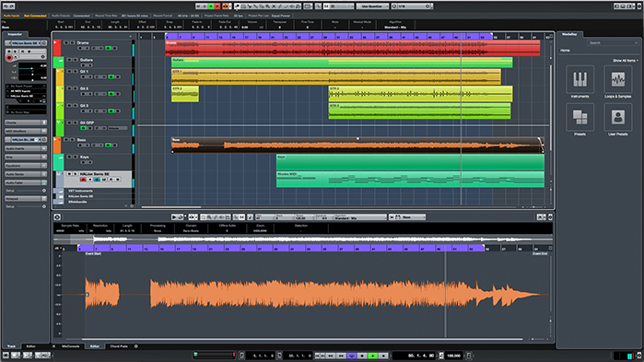Click the Fast Forward button in transport
This screenshot has height=362, width=644.
pyautogui.click(x=341, y=356)
